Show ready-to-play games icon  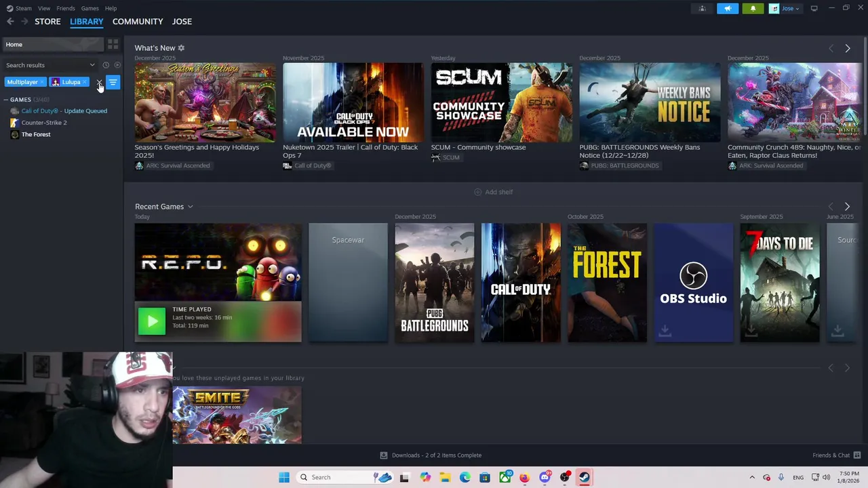(x=117, y=65)
